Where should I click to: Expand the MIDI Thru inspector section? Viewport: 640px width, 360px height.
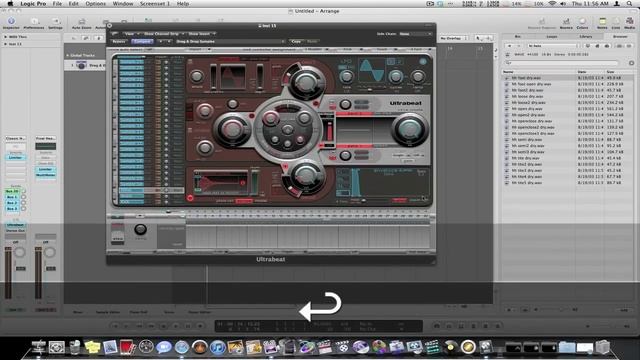(5, 37)
